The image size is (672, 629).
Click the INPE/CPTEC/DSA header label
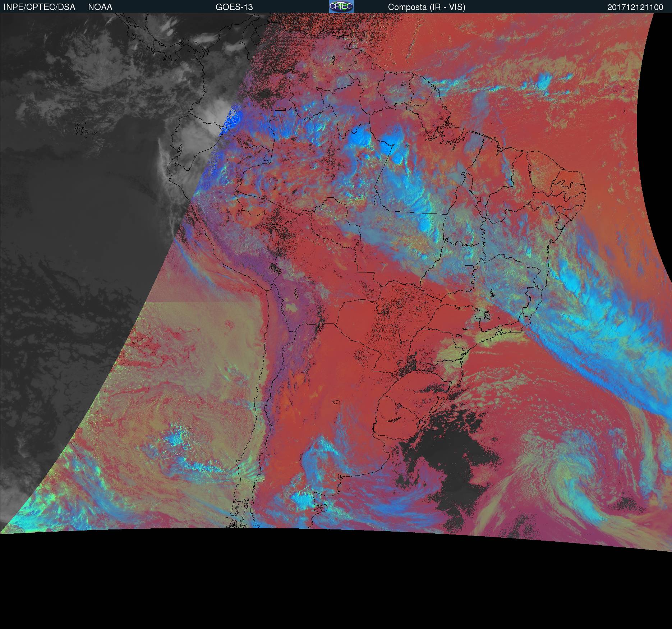click(x=40, y=7)
